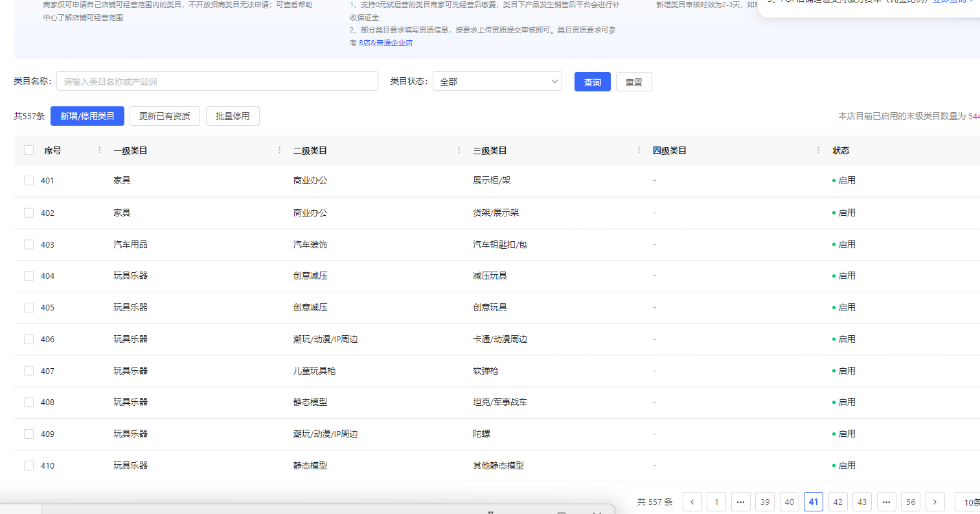The width and height of the screenshot is (980, 514).
Task: Click the blue 查询 button
Action: point(592,82)
